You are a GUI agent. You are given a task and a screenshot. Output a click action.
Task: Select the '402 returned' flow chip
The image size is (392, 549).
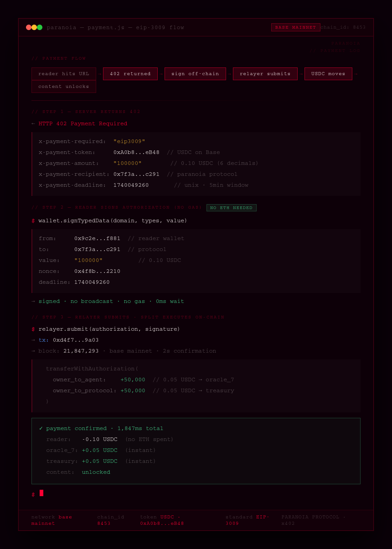pyautogui.click(x=130, y=73)
